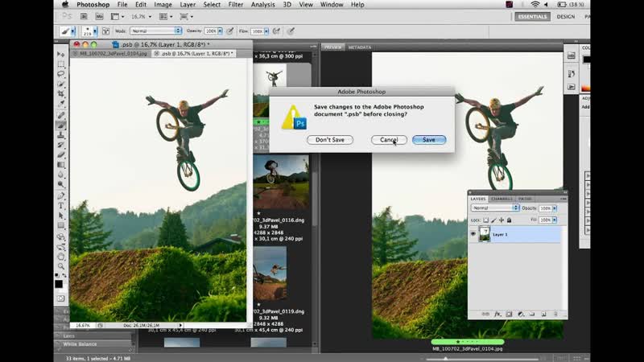Image resolution: width=644 pixels, height=362 pixels.
Task: Launch Bridge from the application bar
Action: [x=84, y=16]
